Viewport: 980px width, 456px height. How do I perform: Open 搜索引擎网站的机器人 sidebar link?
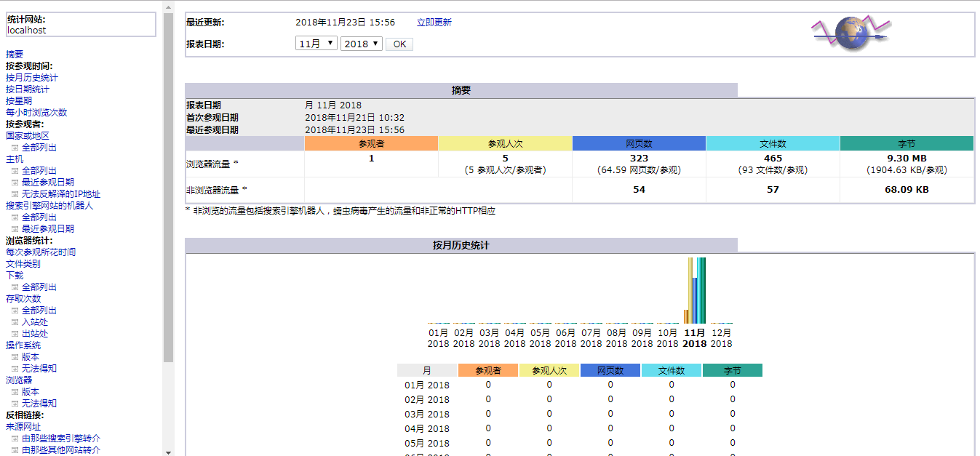point(49,206)
